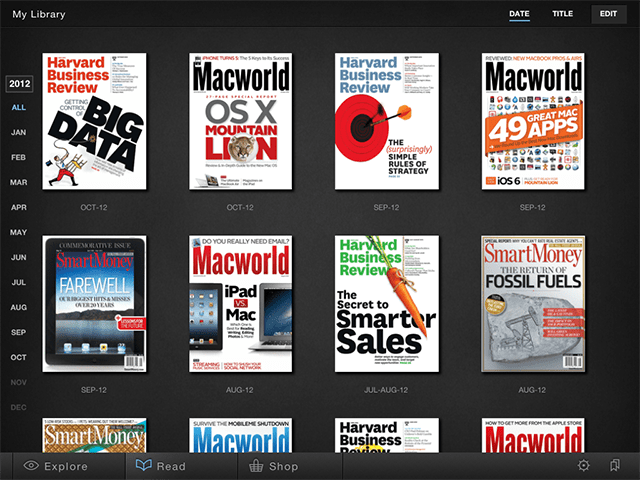Open Harvard Business Review Big Data issue

(94, 121)
